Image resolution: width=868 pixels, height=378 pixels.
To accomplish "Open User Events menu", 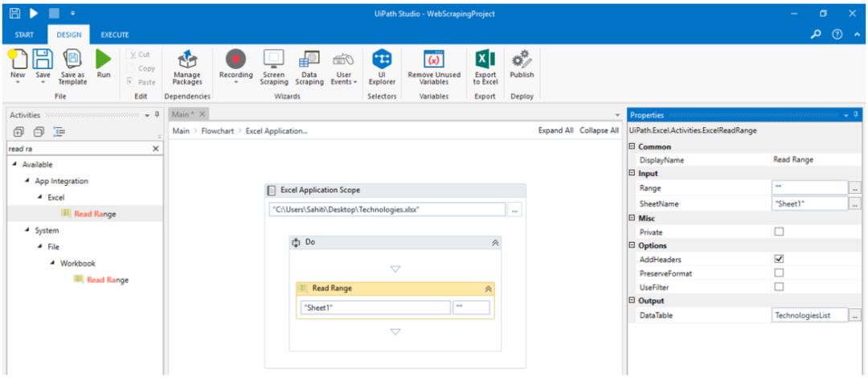I will (x=344, y=68).
